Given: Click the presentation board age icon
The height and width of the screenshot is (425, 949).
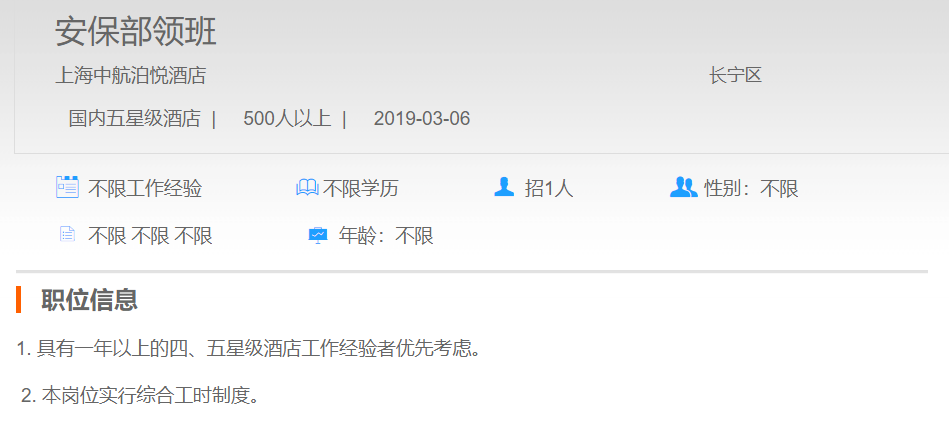Looking at the screenshot, I should [x=318, y=235].
